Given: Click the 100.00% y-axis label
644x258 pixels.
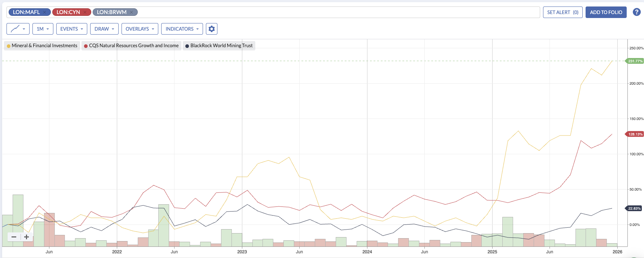Looking at the screenshot, I should pos(636,154).
